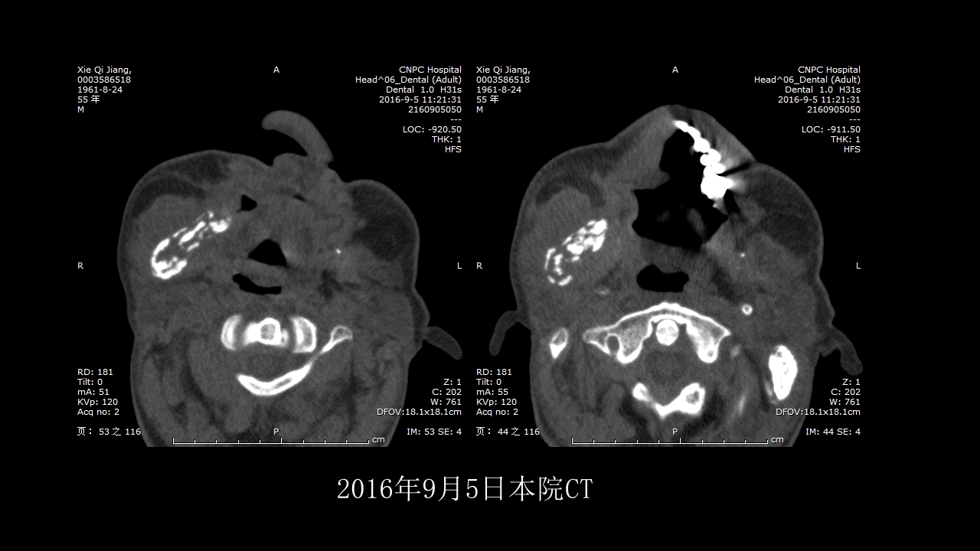Click the 'L' orientation marker on left image
This screenshot has width=980, height=551.
point(459,266)
